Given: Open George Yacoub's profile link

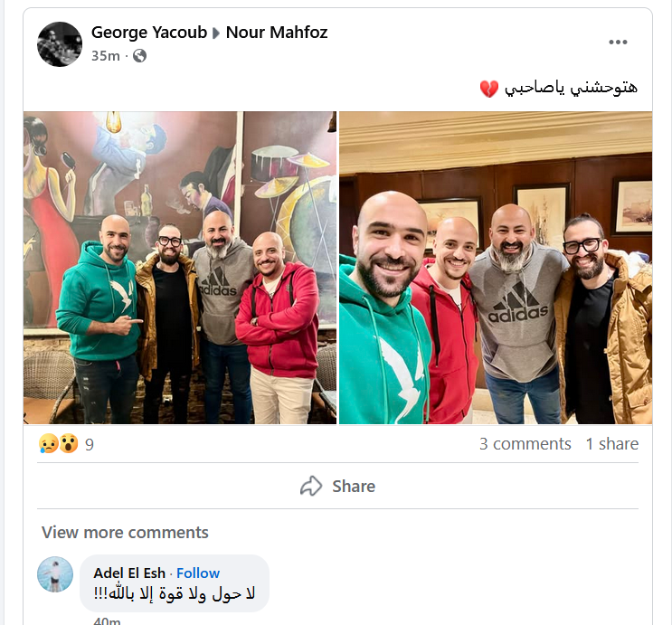Looking at the screenshot, I should (x=149, y=33).
